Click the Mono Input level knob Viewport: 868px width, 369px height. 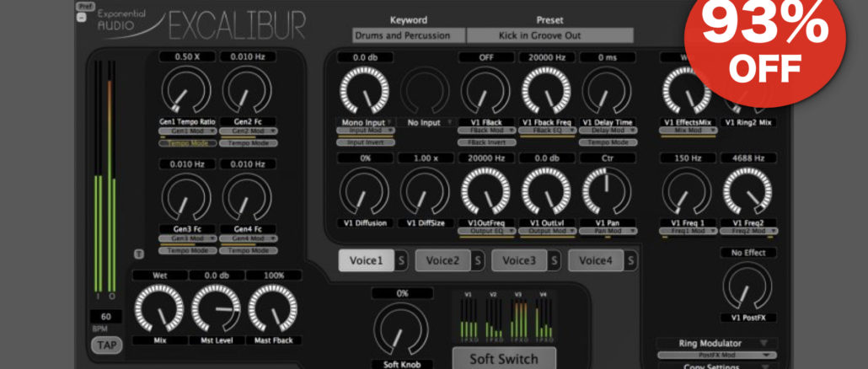(364, 91)
